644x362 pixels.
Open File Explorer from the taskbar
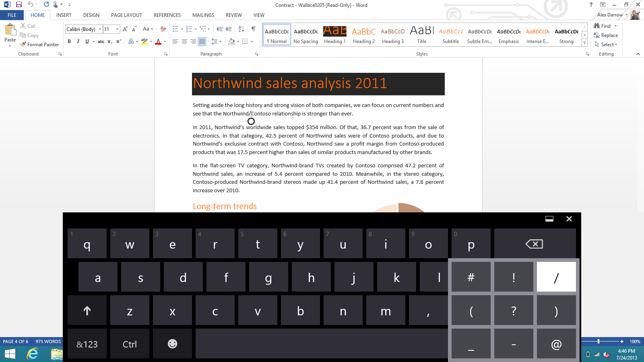(57, 354)
